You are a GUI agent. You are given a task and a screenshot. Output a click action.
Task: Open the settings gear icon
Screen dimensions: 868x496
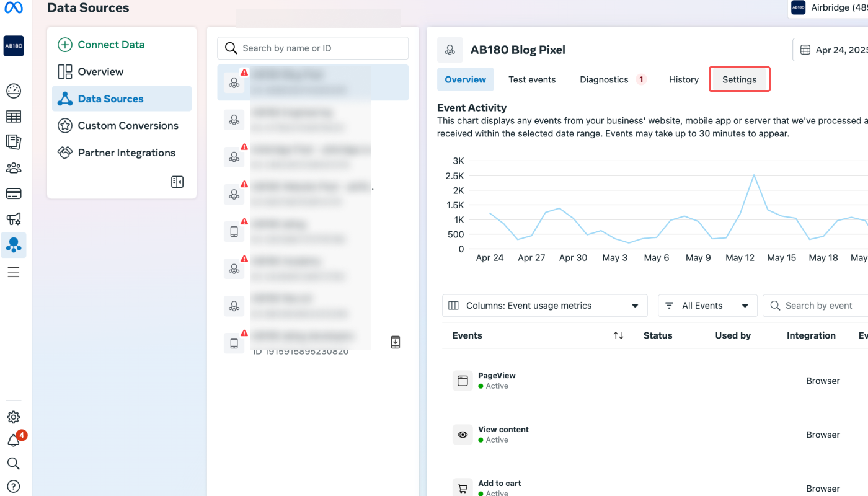pyautogui.click(x=14, y=417)
